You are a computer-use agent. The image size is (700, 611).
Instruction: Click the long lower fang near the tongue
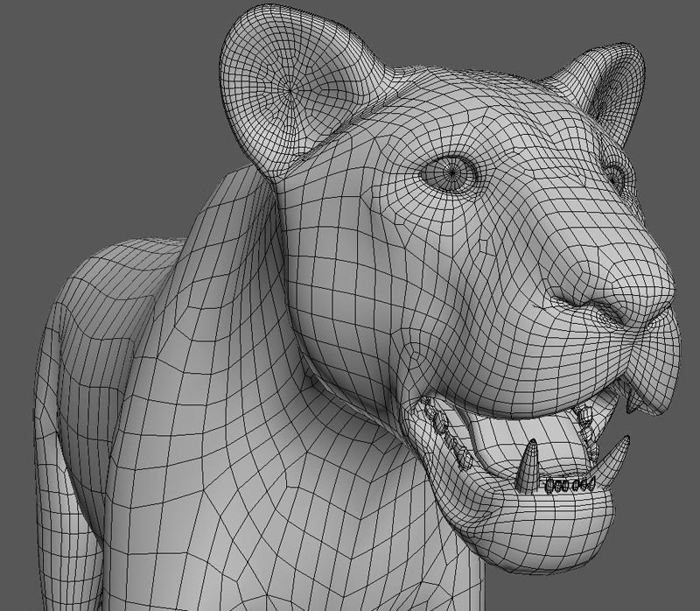coord(527,466)
